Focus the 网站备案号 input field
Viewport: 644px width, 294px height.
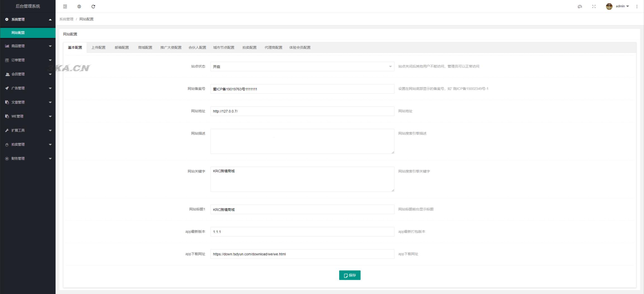coord(302,89)
